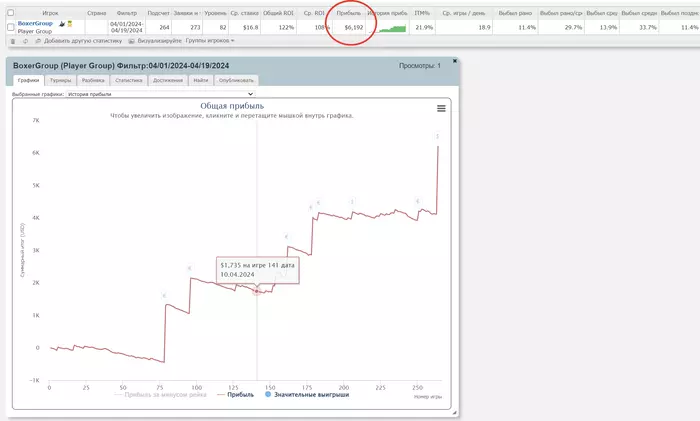Toggle Прибыль за минусом рейка legend series
The height and width of the screenshot is (421, 700).
[x=161, y=395]
